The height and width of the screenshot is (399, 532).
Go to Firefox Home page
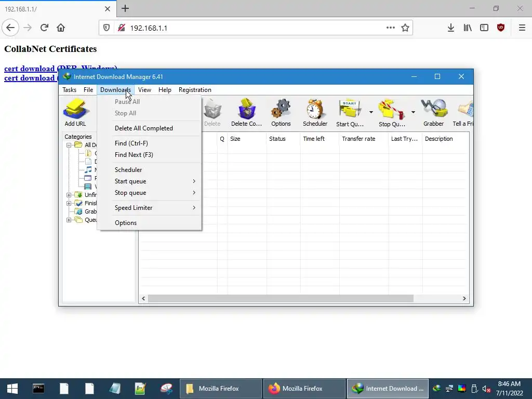(x=61, y=28)
